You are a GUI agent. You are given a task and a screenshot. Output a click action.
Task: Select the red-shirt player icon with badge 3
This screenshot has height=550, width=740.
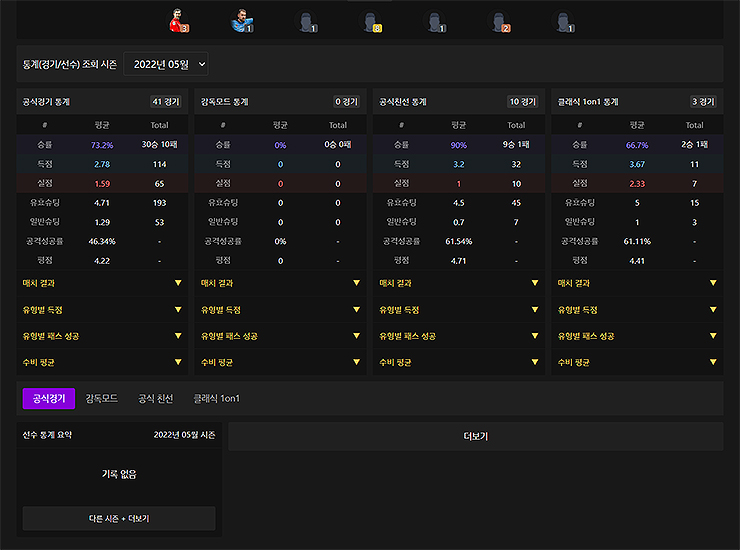pyautogui.click(x=178, y=21)
